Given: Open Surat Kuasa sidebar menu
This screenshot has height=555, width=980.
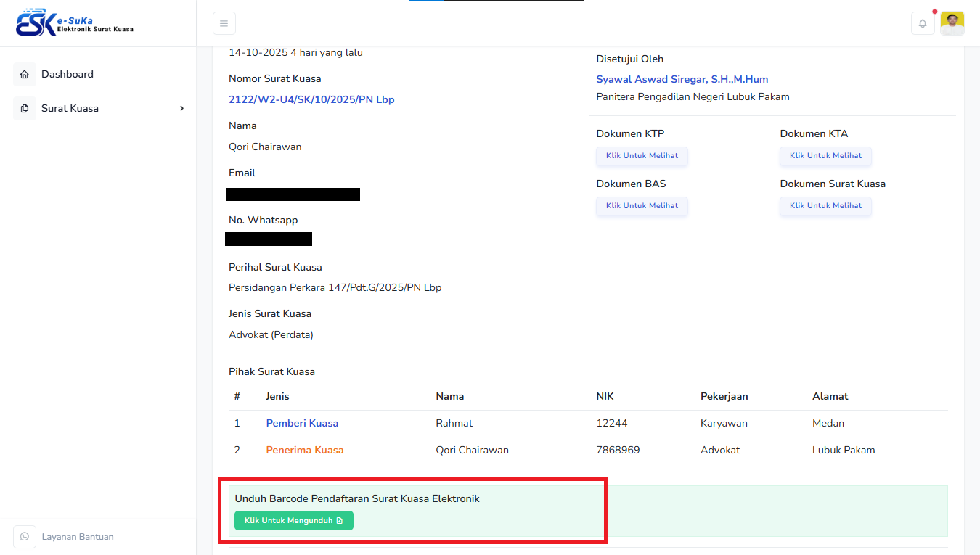Looking at the screenshot, I should (70, 109).
